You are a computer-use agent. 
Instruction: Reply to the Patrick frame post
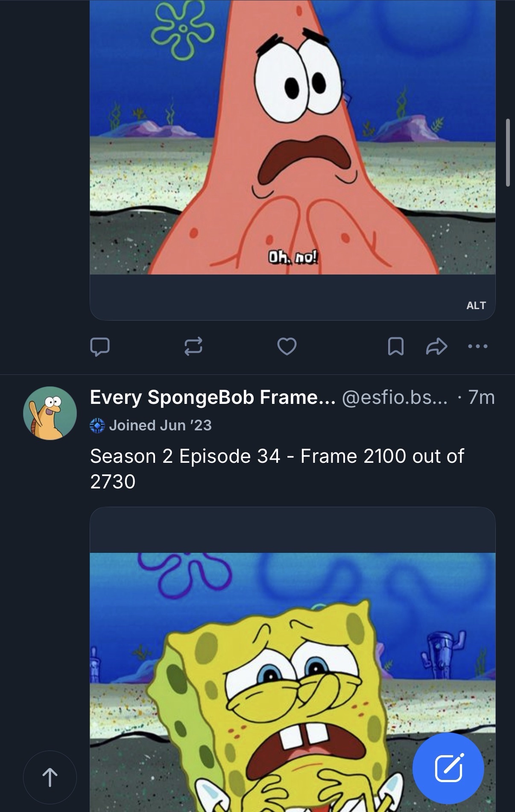click(x=100, y=347)
